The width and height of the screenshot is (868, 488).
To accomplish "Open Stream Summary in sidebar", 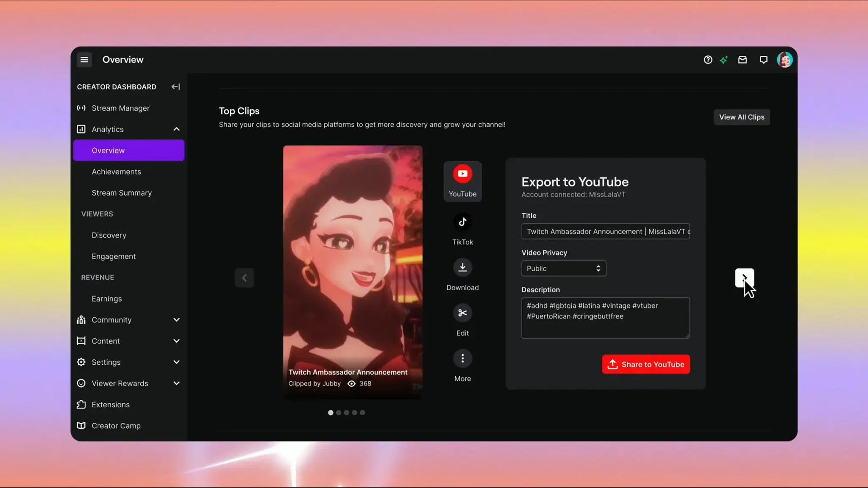I will point(122,193).
